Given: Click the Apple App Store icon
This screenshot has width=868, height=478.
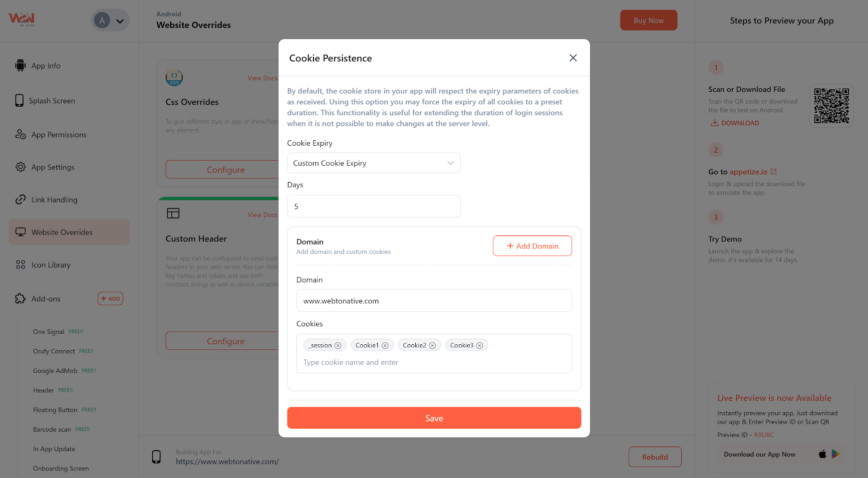Looking at the screenshot, I should click(823, 454).
